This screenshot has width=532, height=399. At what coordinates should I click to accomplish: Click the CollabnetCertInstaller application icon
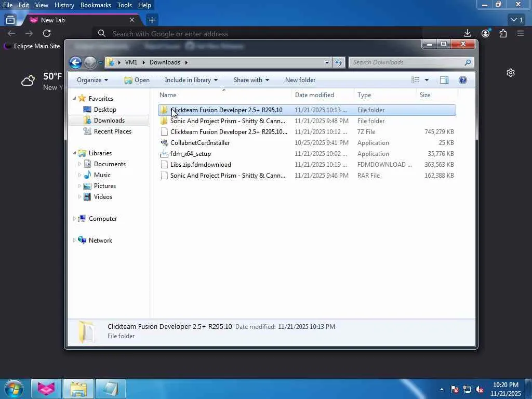click(x=164, y=143)
